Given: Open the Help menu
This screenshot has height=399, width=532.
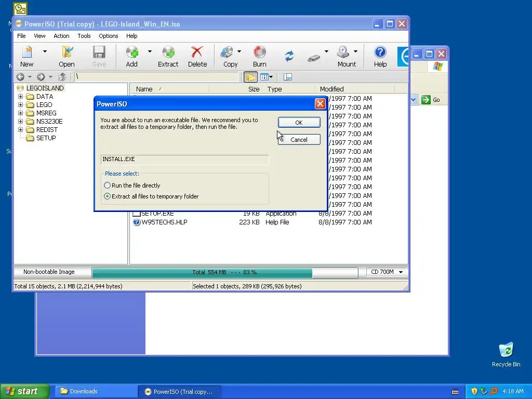Looking at the screenshot, I should tap(131, 36).
